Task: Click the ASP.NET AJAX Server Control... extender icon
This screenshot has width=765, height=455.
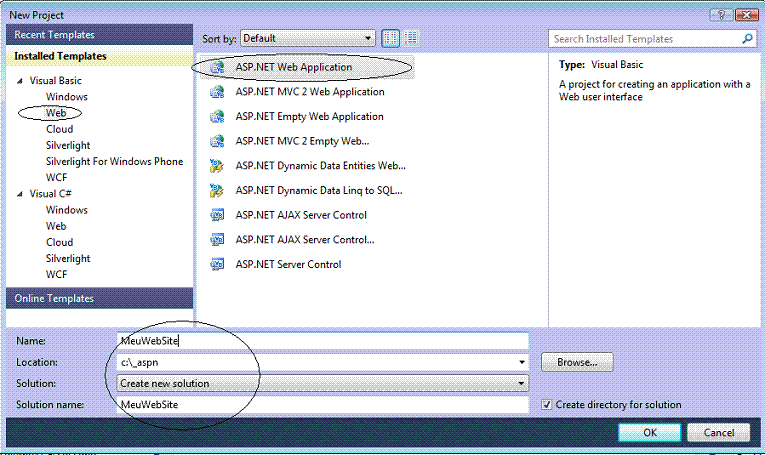Action: click(x=217, y=239)
